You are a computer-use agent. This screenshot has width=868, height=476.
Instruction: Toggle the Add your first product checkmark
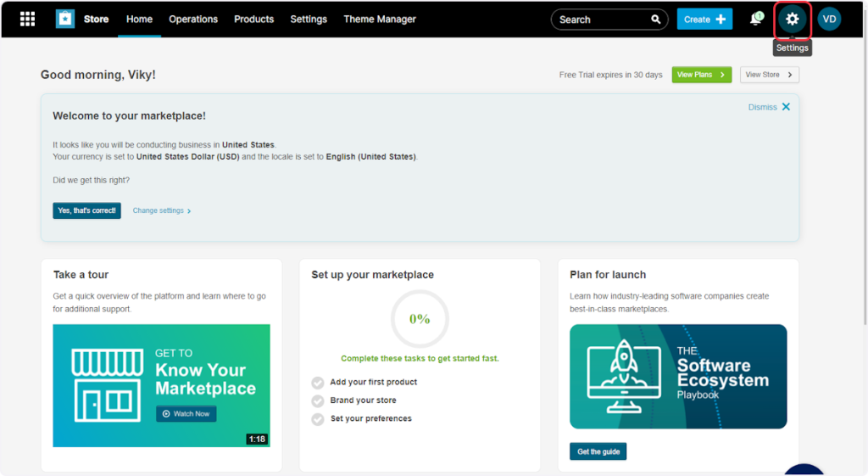pos(318,383)
